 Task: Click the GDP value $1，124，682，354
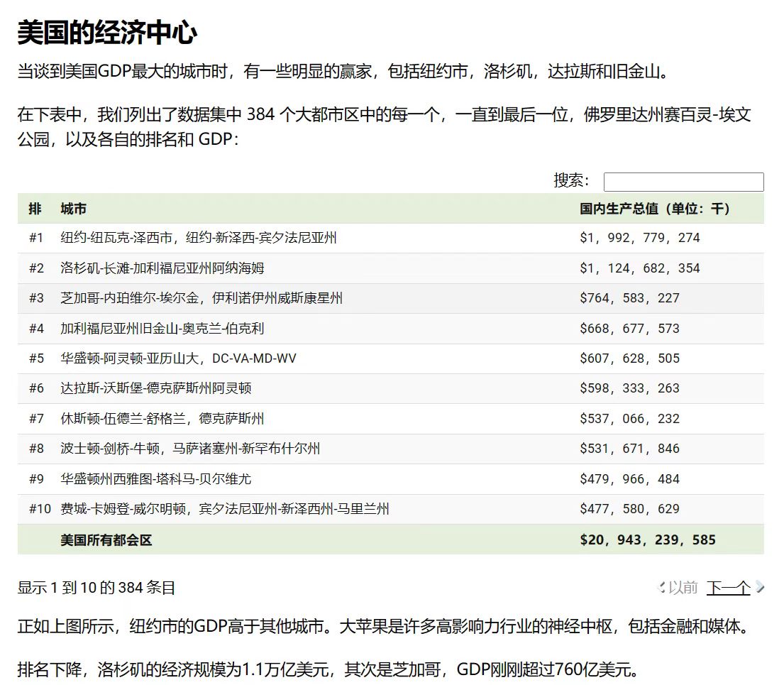[x=639, y=268]
